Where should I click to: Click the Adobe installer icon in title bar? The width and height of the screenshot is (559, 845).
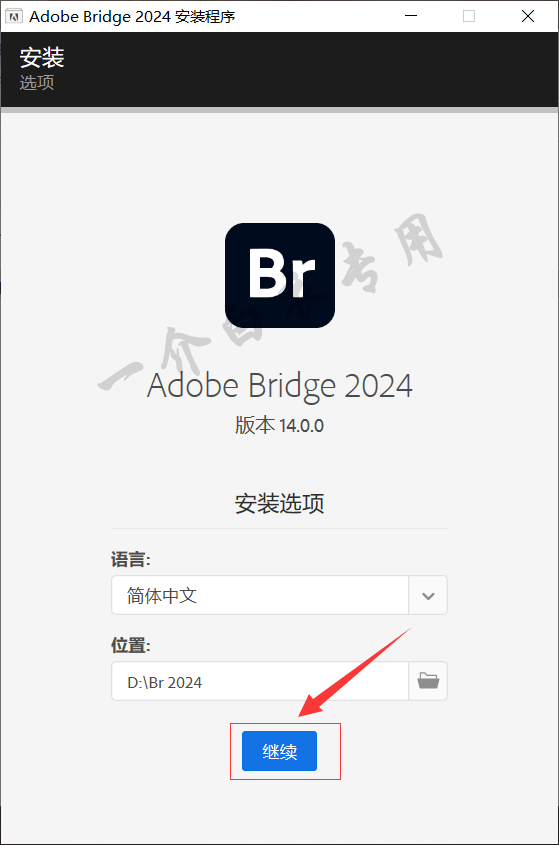pos(14,16)
